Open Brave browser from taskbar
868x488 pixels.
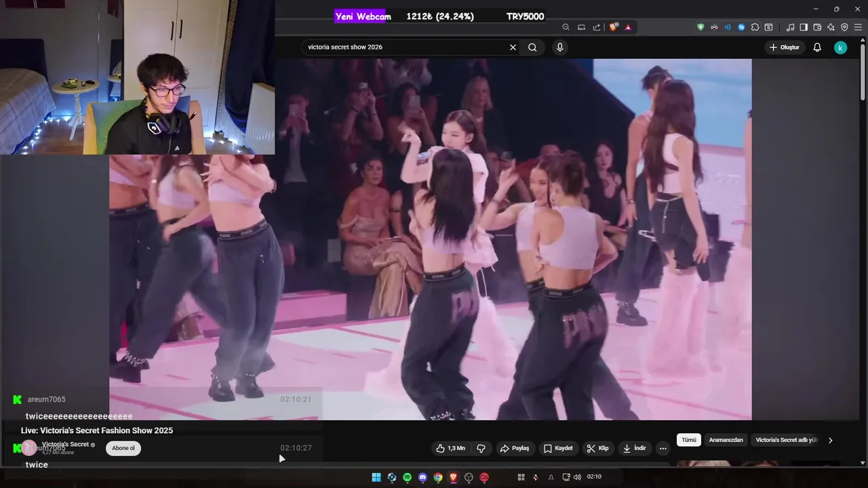point(454,477)
